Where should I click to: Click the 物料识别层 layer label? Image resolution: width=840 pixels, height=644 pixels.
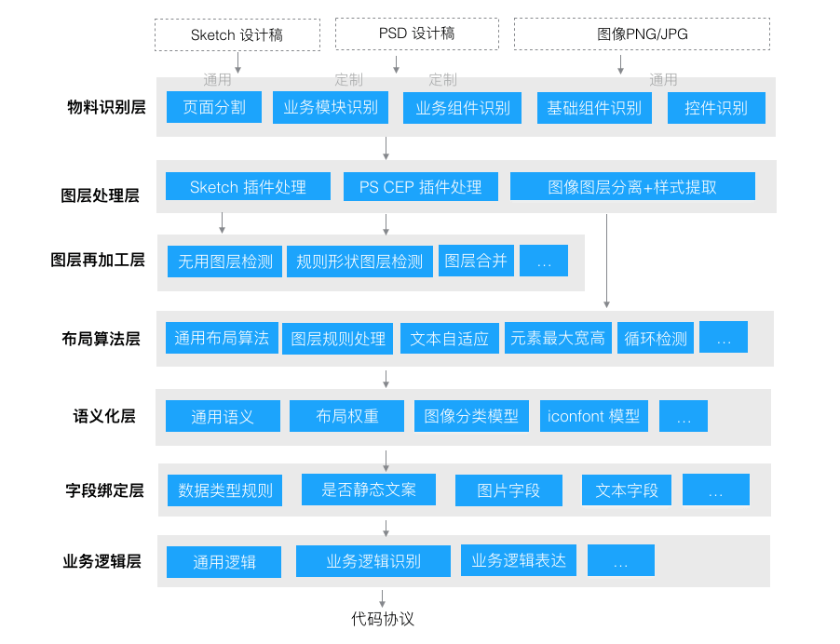pos(106,107)
